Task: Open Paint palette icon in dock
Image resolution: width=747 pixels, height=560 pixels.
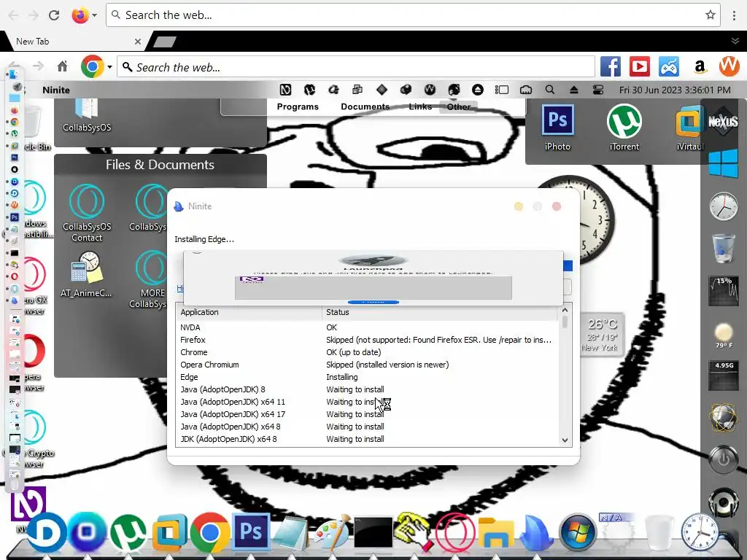Action: 332,533
